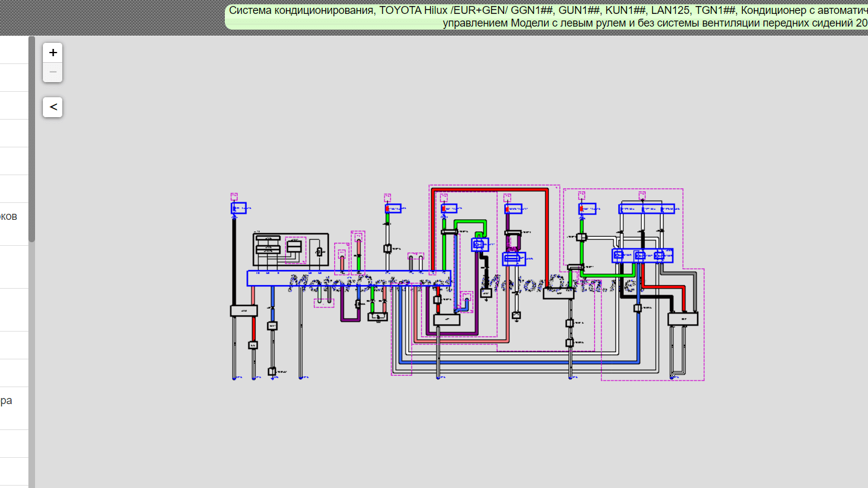Click the black-outlined control panel box
868x488 pixels.
pos(290,249)
